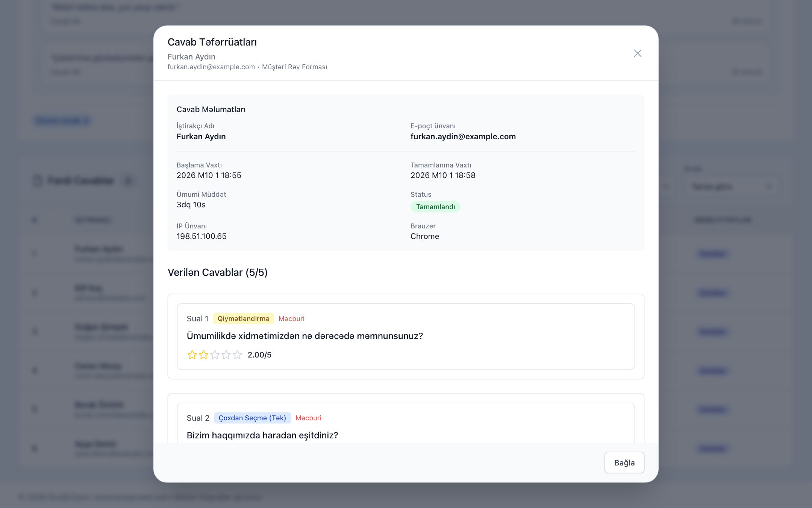Image resolution: width=812 pixels, height=508 pixels.
Task: Select the fifth empty rating star
Action: coord(237,355)
